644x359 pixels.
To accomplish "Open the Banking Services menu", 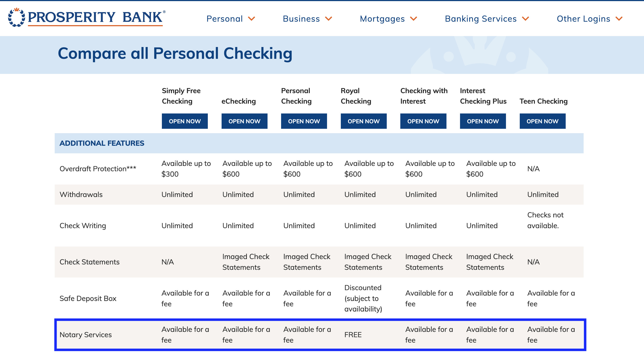I will (481, 19).
